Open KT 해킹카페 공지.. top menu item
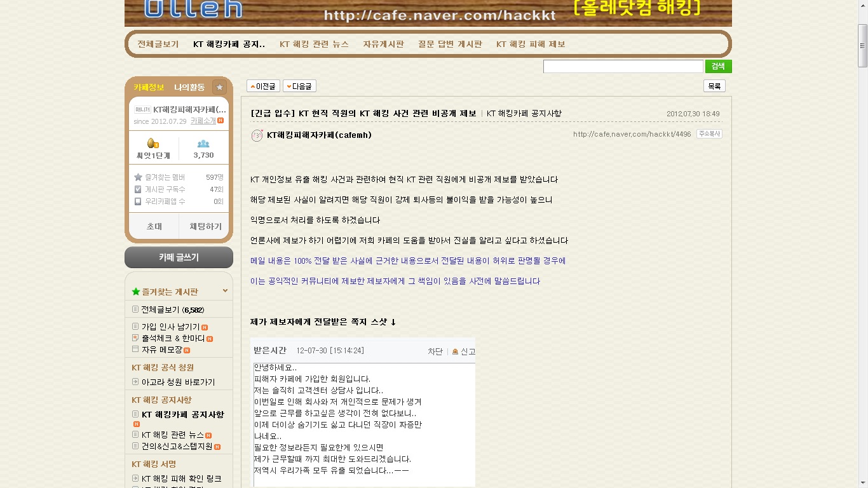Screen dimensions: 868x488 (229, 44)
